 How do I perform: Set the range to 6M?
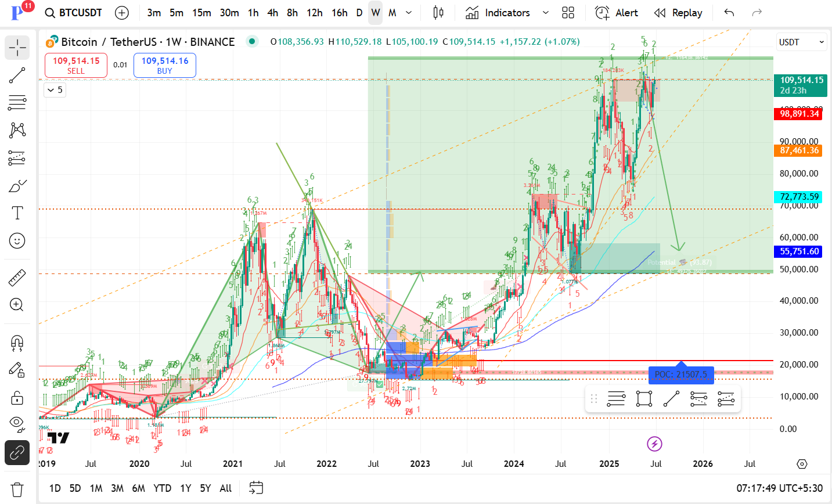coord(138,488)
